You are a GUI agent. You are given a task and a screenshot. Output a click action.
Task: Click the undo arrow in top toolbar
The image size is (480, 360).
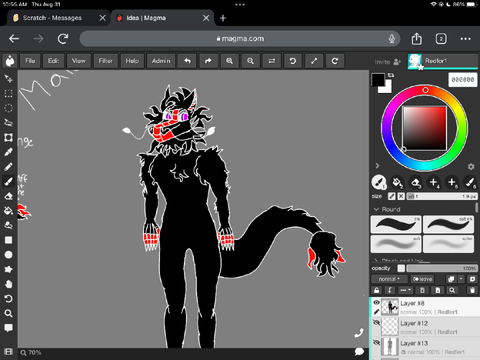click(187, 61)
